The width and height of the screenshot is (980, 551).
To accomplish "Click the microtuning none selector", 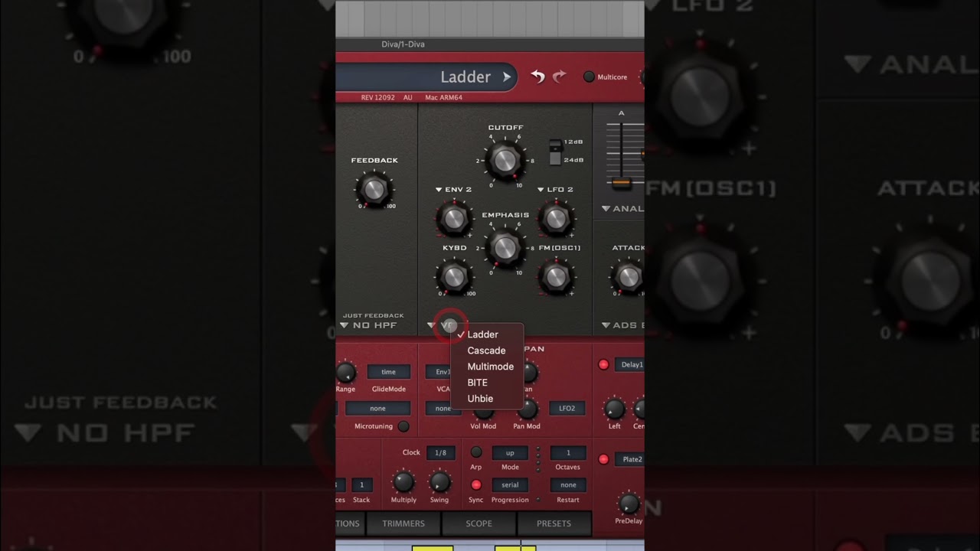I will pyautogui.click(x=377, y=409).
